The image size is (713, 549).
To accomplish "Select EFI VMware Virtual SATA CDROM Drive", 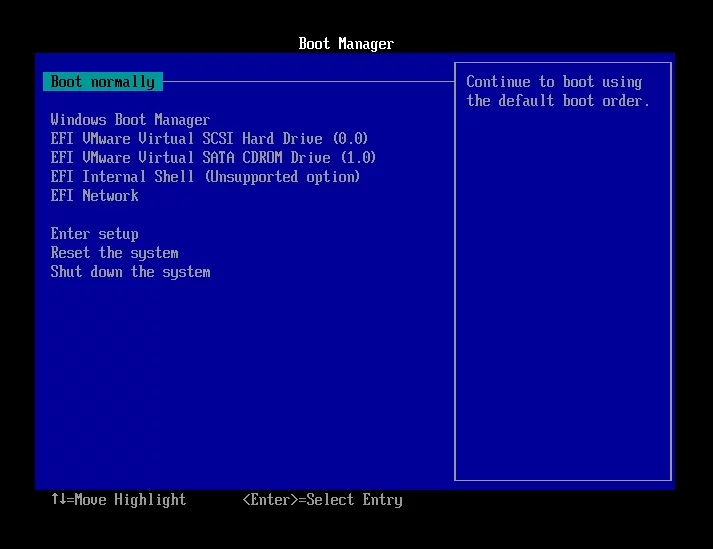I will point(213,158).
